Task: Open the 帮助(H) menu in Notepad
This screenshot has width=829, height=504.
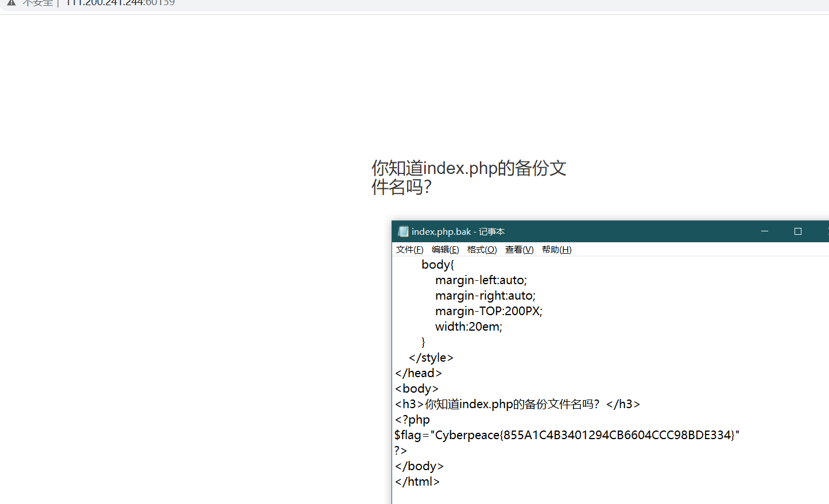Action: point(556,249)
